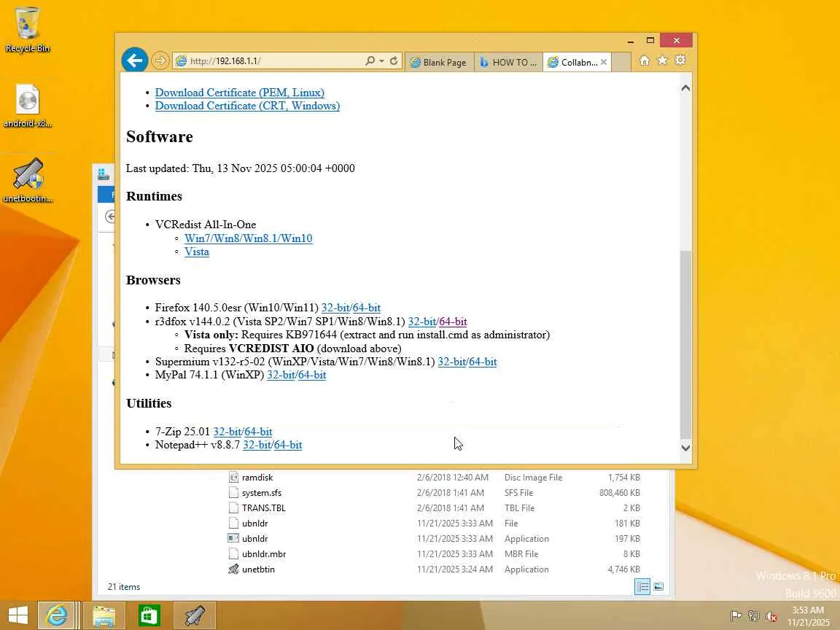Click UNetbootin taskbar icon
The width and height of the screenshot is (840, 630).
(x=195, y=615)
